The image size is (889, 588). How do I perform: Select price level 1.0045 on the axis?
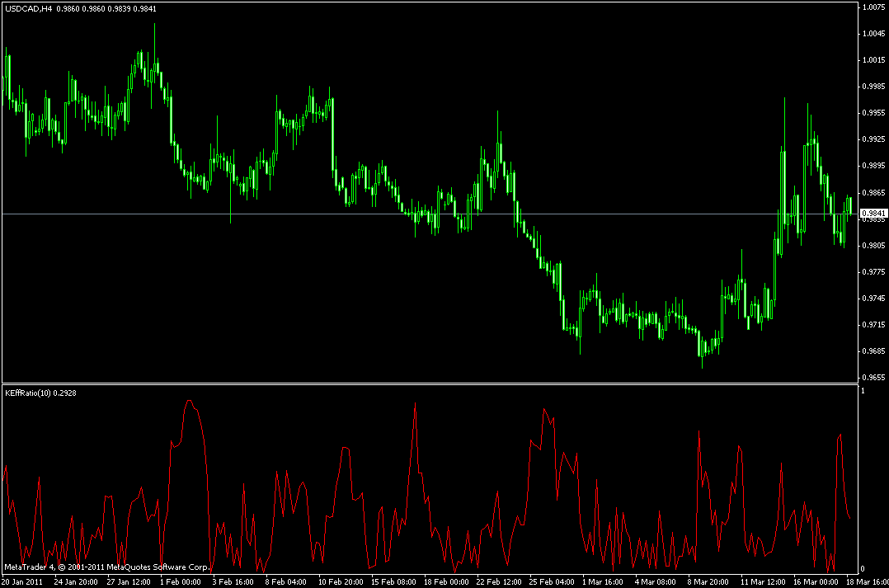pos(873,34)
